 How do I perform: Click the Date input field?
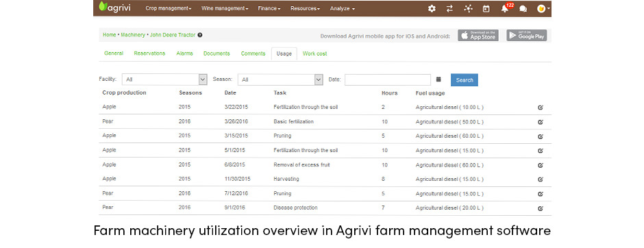(x=388, y=79)
